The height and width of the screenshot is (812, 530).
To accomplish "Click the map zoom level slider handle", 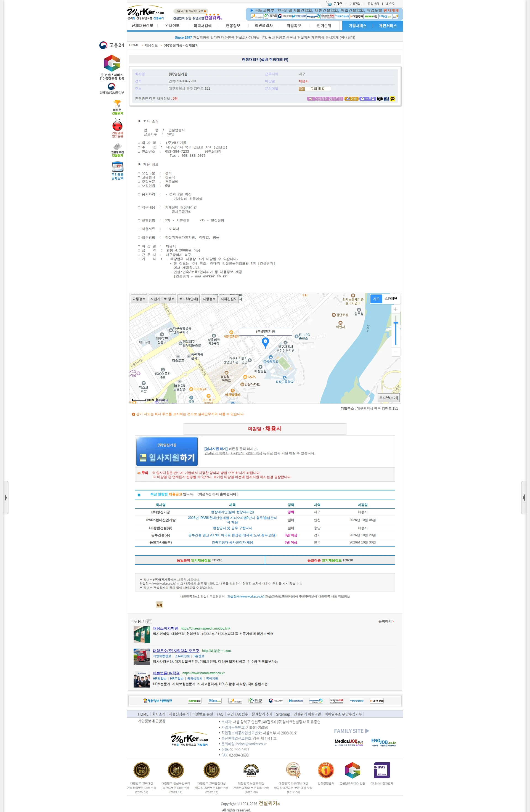I will (x=396, y=323).
